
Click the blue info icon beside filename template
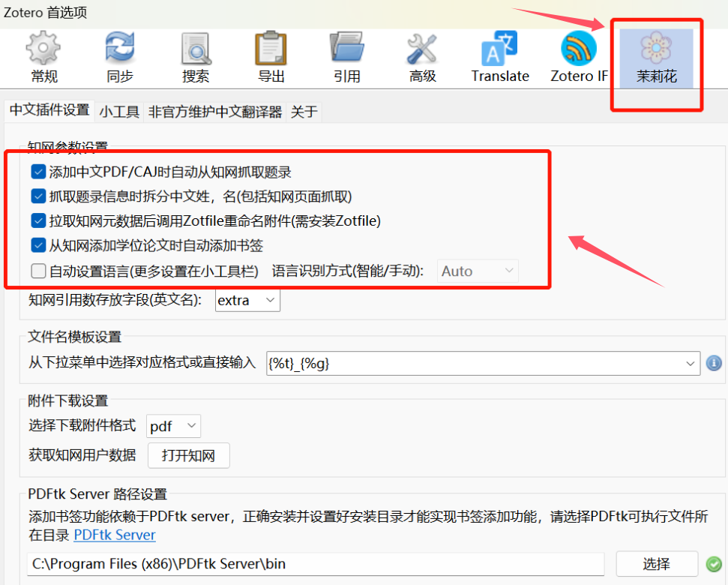[714, 362]
